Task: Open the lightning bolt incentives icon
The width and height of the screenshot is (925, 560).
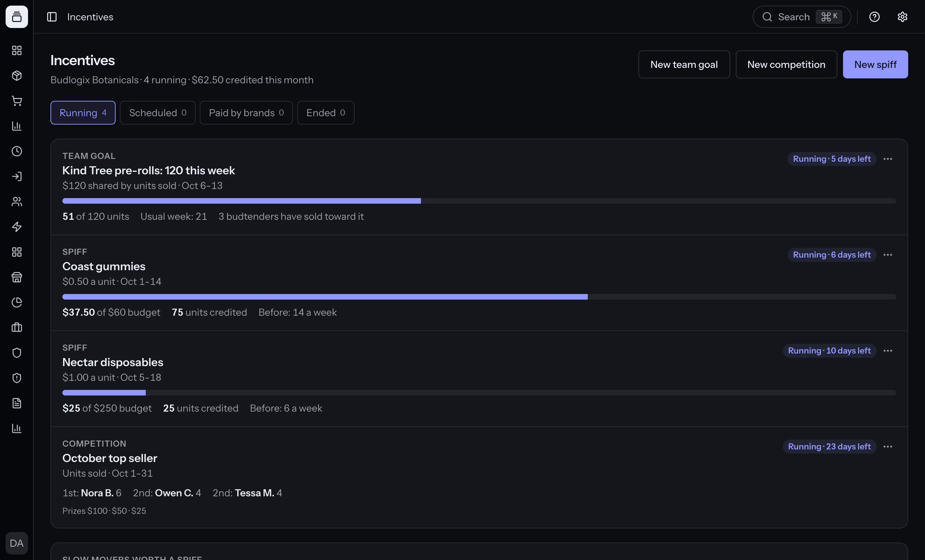Action: (x=16, y=227)
